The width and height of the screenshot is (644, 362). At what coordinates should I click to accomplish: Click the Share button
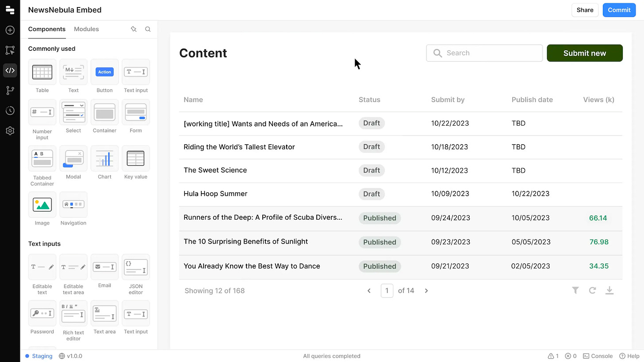pyautogui.click(x=585, y=10)
